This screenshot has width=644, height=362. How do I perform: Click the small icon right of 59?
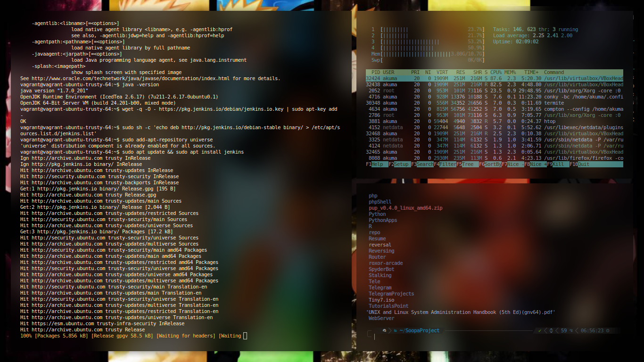(x=571, y=331)
